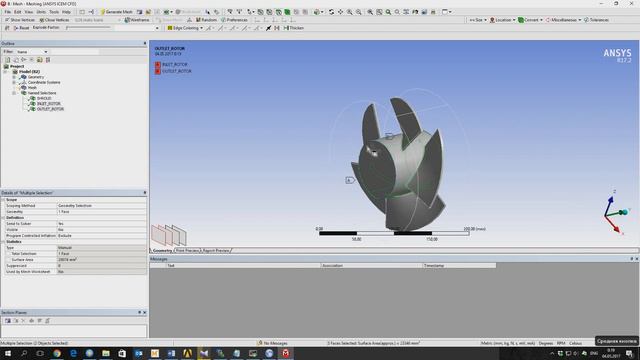
Task: Select the Box Zoom tool
Action: coord(359,12)
